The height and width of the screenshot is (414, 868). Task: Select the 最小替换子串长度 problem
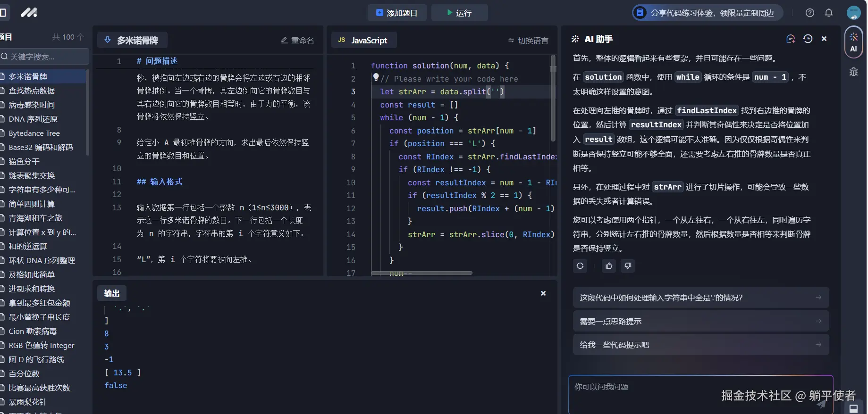coord(42,317)
